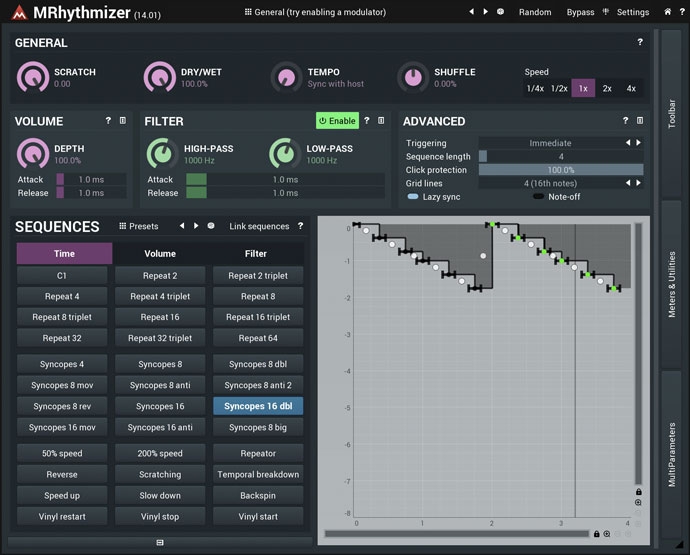Click the Bypass button
The width and height of the screenshot is (690, 555).
click(x=580, y=12)
